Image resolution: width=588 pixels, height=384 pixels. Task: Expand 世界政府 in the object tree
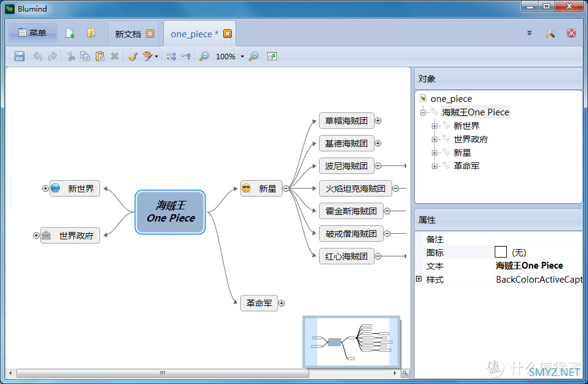tap(434, 140)
